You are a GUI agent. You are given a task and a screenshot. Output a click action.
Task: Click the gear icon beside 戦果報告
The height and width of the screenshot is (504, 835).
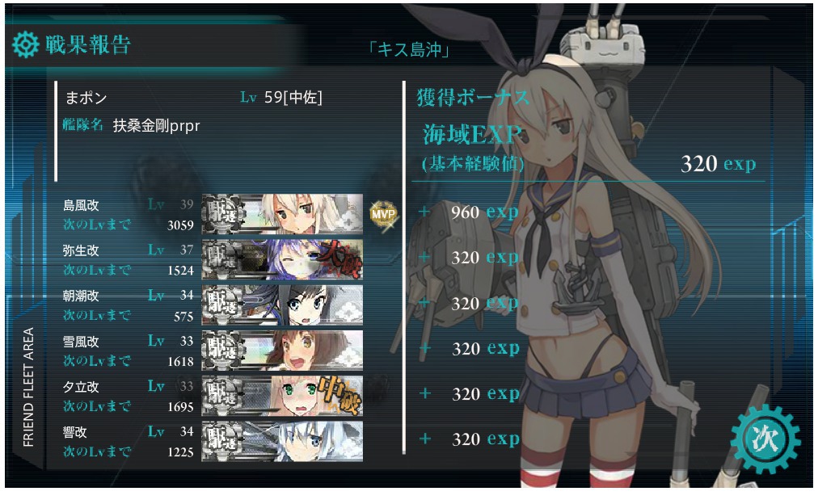pos(26,44)
